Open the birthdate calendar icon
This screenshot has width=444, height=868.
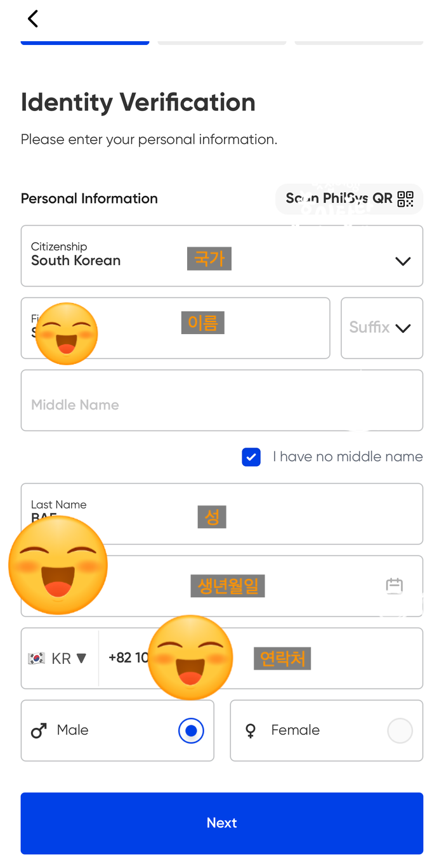[395, 586]
